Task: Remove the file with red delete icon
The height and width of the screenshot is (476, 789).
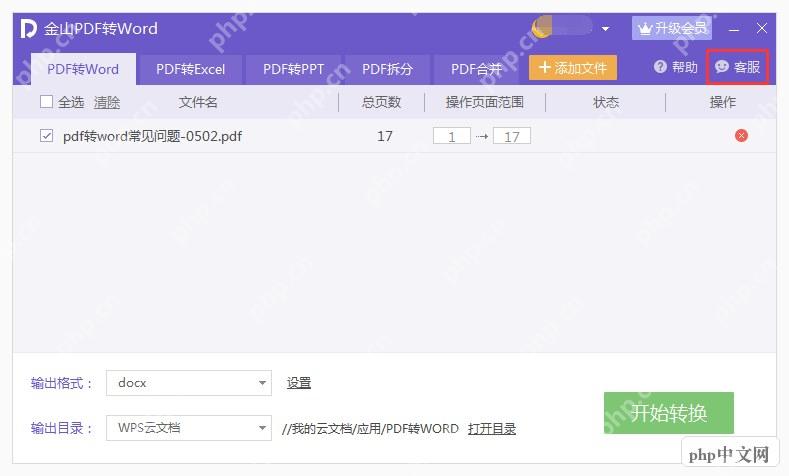Action: point(741,135)
